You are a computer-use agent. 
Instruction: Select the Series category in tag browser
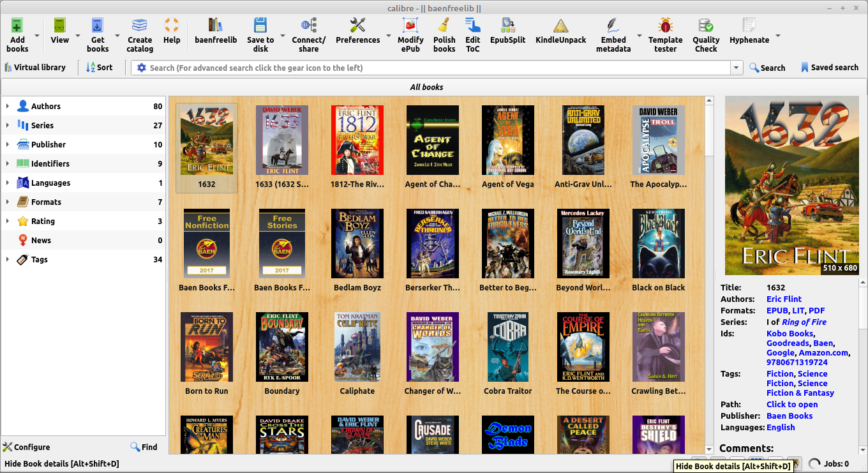pos(84,125)
